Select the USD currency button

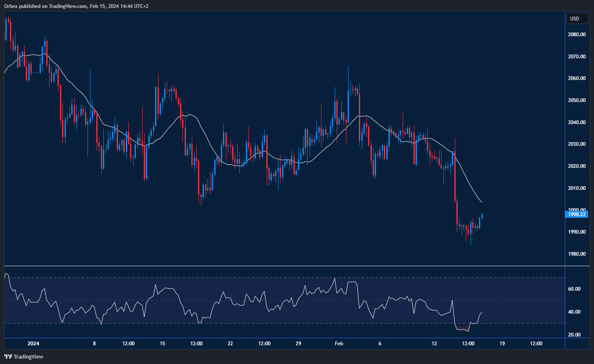tap(577, 18)
